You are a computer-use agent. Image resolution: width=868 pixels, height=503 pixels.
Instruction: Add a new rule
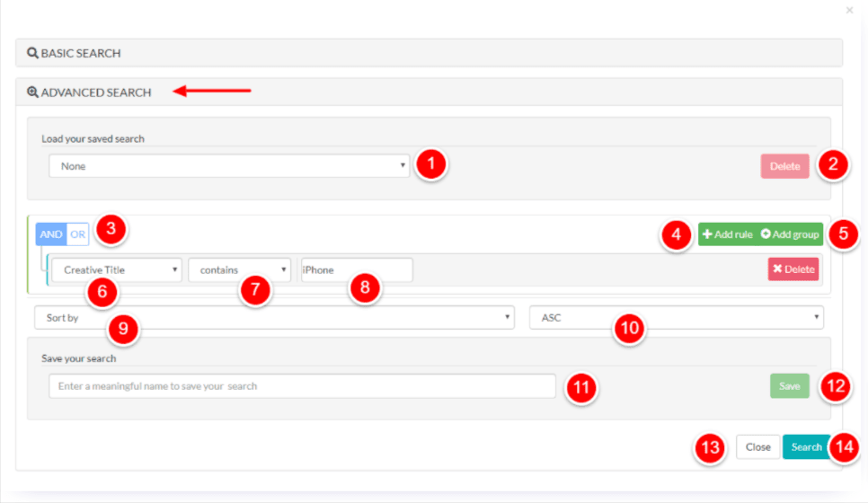coord(727,234)
